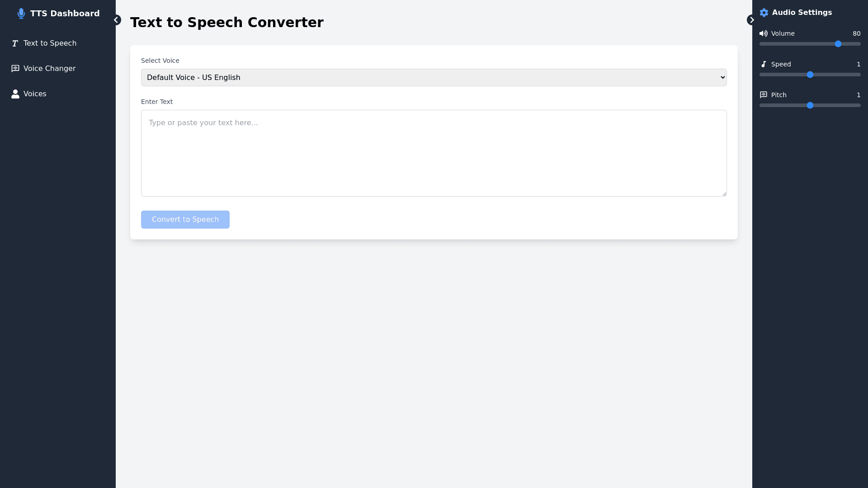Screen dimensions: 868x488
Task: Select the Text to Speech 'T' icon
Action: pos(14,43)
